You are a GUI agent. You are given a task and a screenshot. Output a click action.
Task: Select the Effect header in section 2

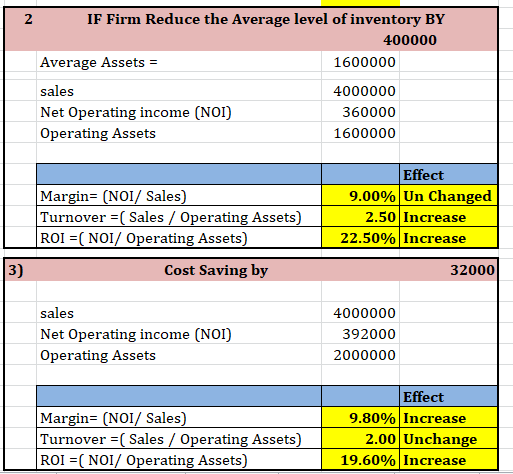448,175
